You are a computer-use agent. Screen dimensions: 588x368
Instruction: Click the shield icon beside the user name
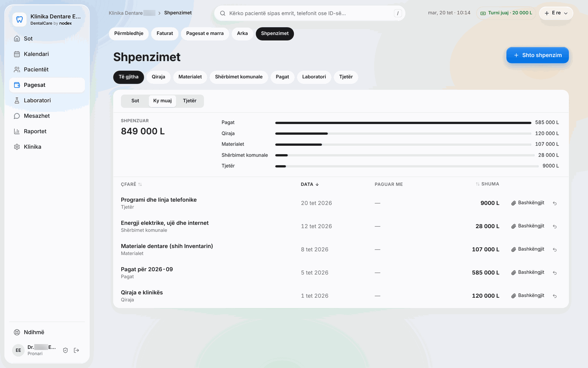pyautogui.click(x=65, y=350)
